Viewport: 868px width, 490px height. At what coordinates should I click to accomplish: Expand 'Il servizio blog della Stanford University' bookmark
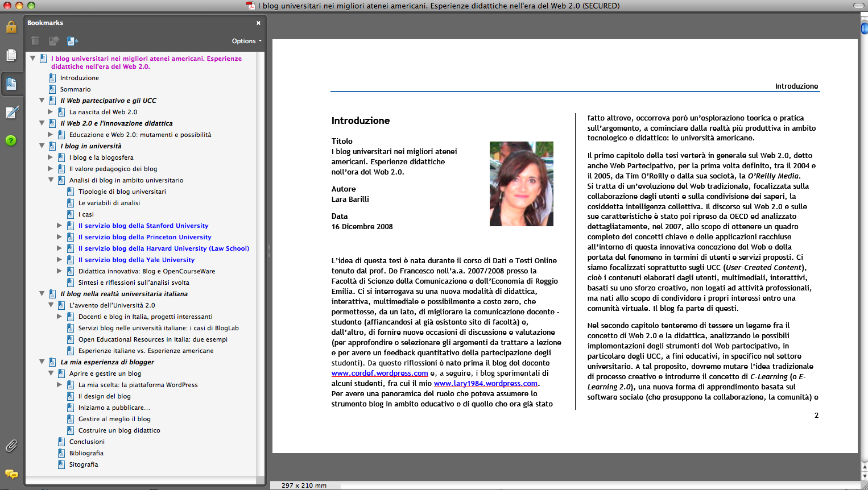click(x=60, y=226)
